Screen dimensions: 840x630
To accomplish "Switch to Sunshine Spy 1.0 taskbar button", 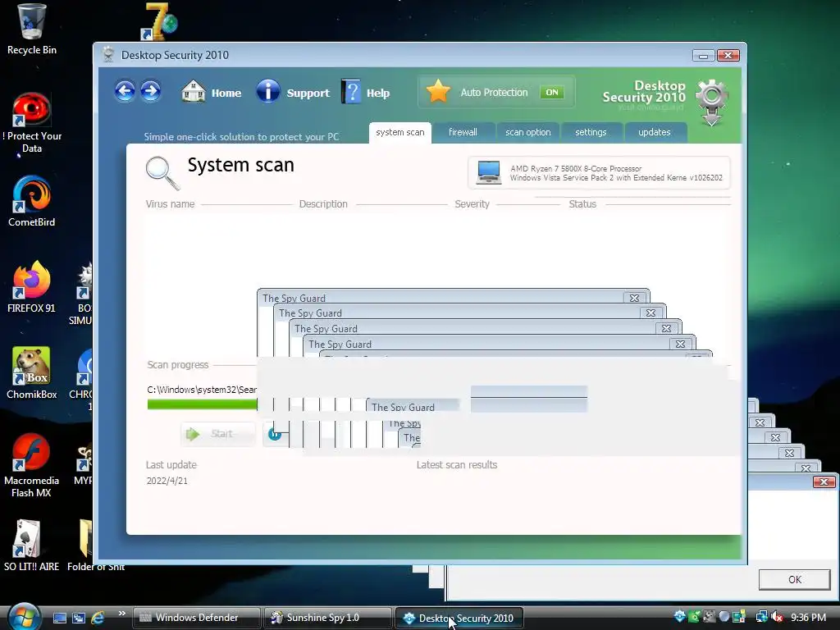I will tap(328, 618).
